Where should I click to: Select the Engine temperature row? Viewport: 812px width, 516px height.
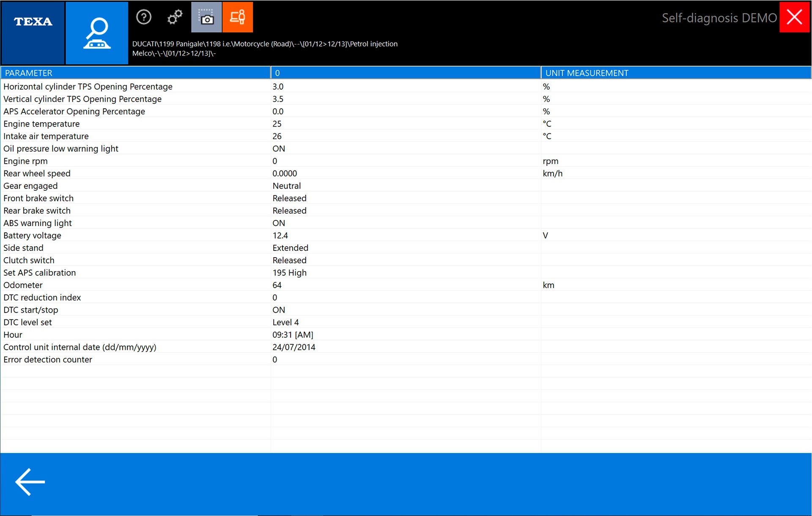(41, 124)
